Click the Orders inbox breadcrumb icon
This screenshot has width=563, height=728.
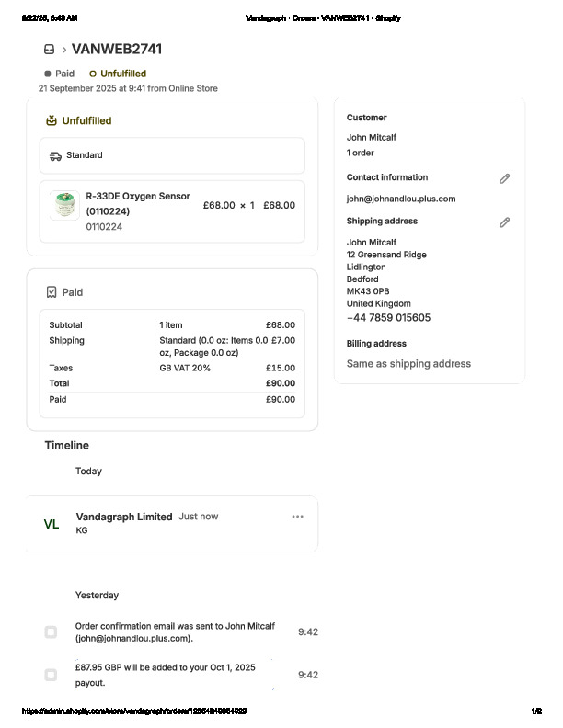tap(49, 50)
